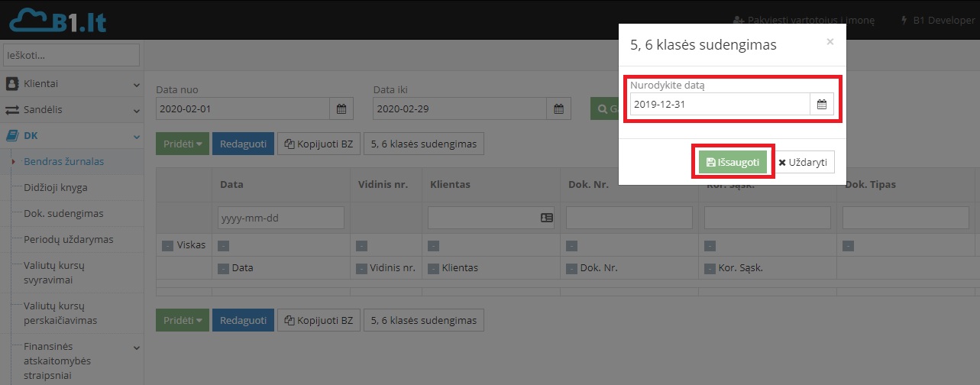Click the B1.lt cloud logo
The width and height of the screenshot is (980, 385).
(x=57, y=20)
